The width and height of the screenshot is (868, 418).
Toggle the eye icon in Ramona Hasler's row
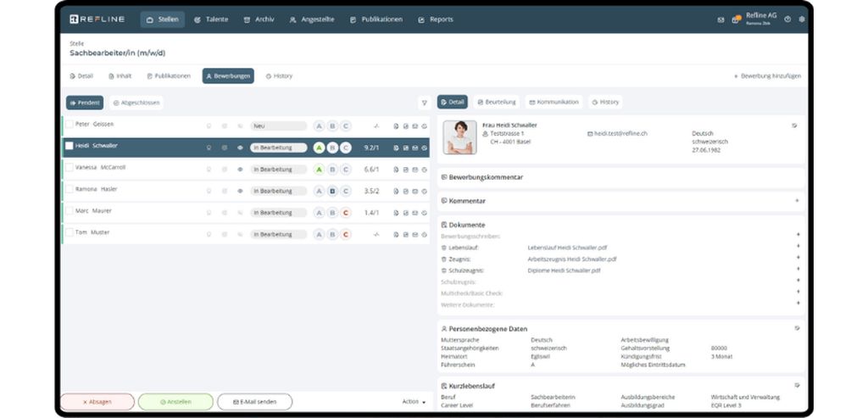(240, 191)
